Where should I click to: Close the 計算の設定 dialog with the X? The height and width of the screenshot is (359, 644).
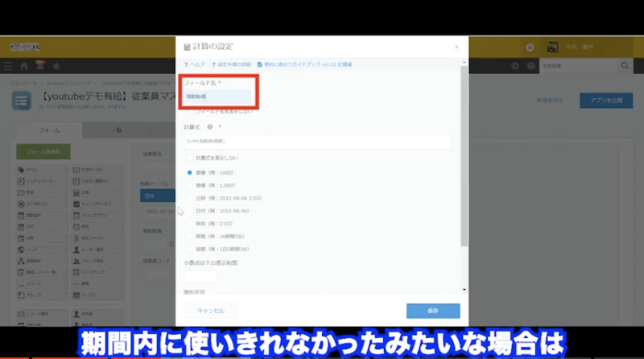456,47
